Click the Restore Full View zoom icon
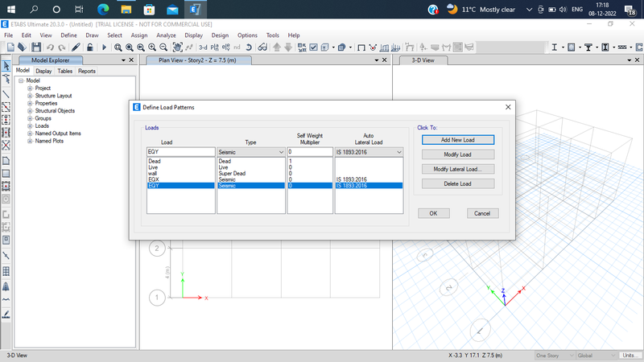644x362 pixels. tap(130, 47)
